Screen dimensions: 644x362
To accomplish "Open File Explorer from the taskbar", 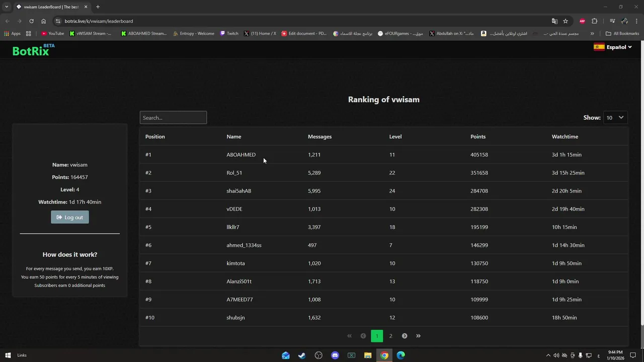I will point(368,355).
